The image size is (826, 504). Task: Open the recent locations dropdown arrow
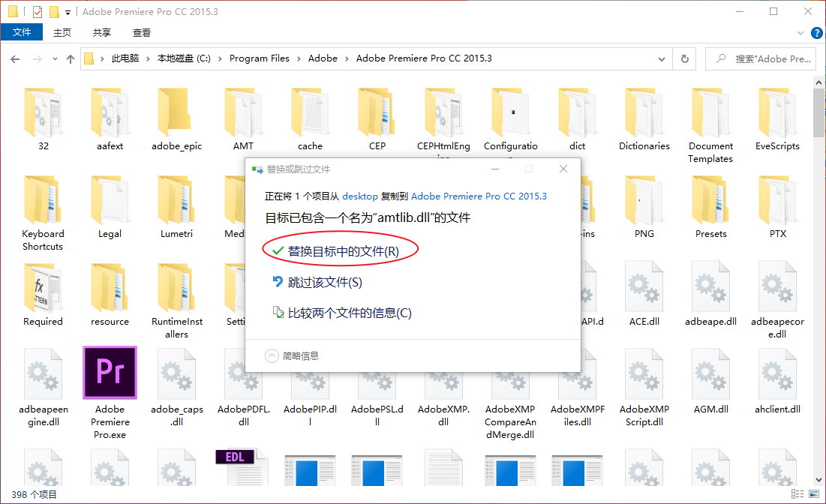[x=55, y=59]
